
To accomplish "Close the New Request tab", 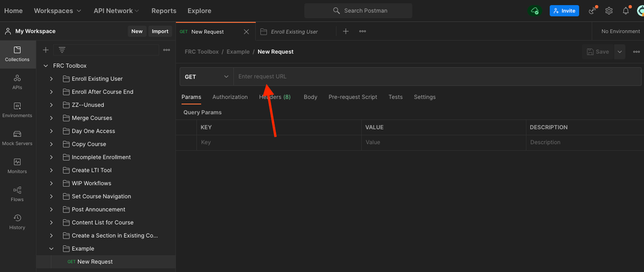I will pos(246,32).
